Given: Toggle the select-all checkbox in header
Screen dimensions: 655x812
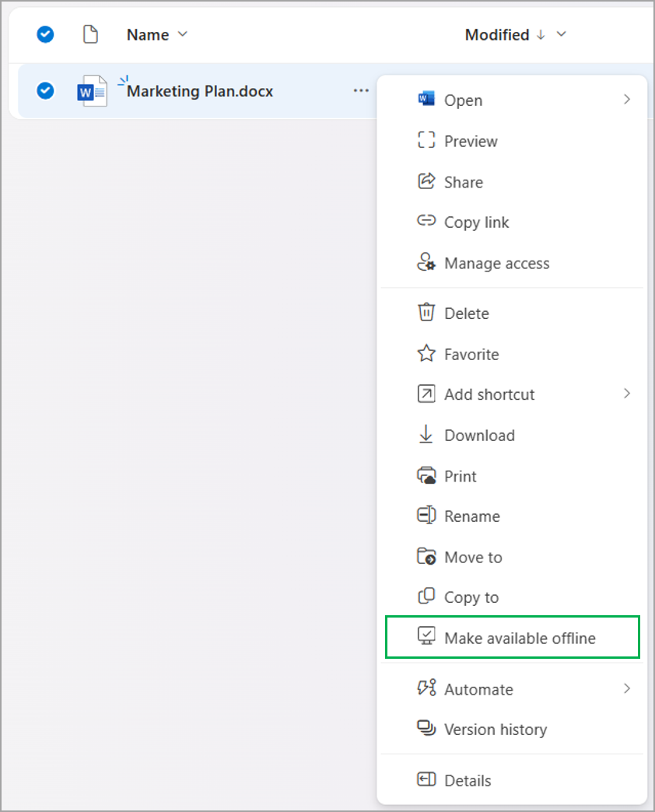Looking at the screenshot, I should pos(46,35).
